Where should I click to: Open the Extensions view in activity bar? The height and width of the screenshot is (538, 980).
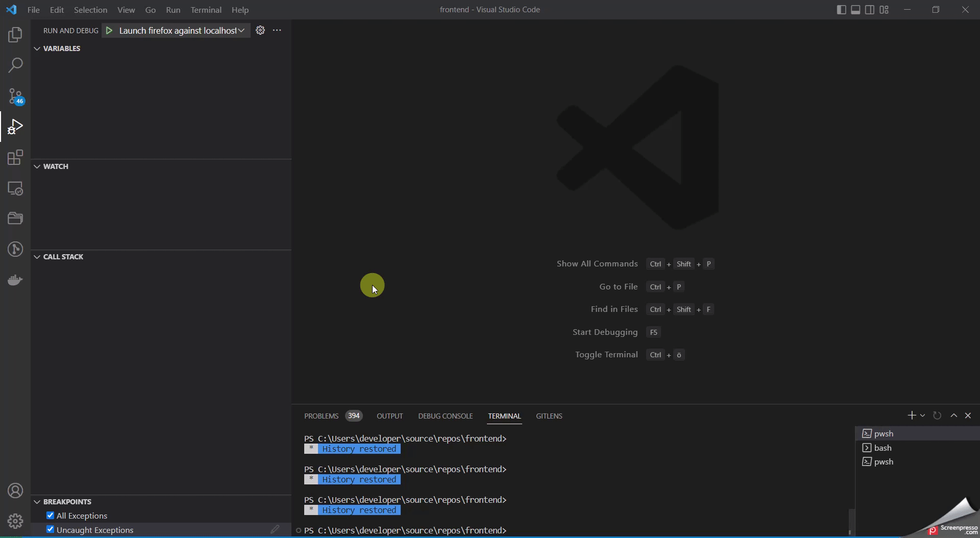(15, 157)
